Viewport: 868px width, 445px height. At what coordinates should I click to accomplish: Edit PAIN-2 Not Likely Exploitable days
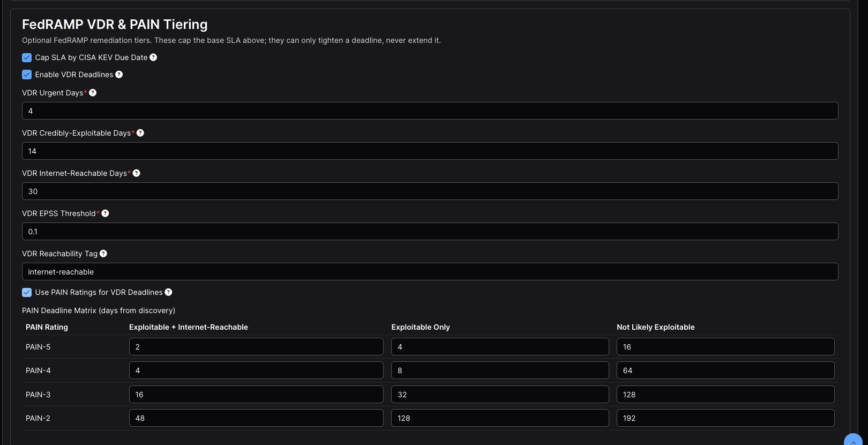(x=725, y=418)
